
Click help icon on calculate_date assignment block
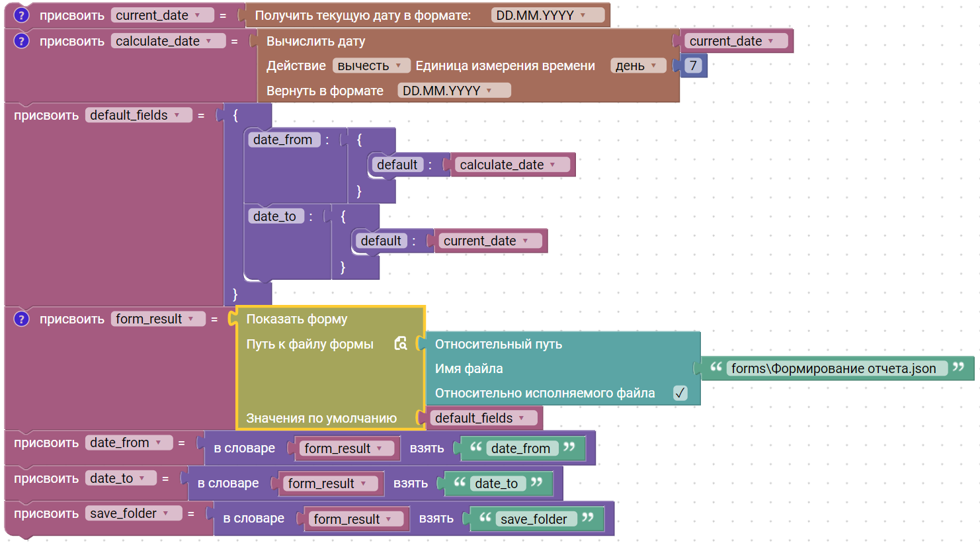click(21, 41)
